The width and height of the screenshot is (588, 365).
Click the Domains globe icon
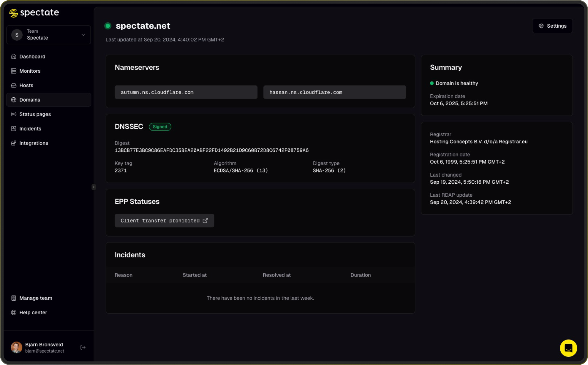14,100
